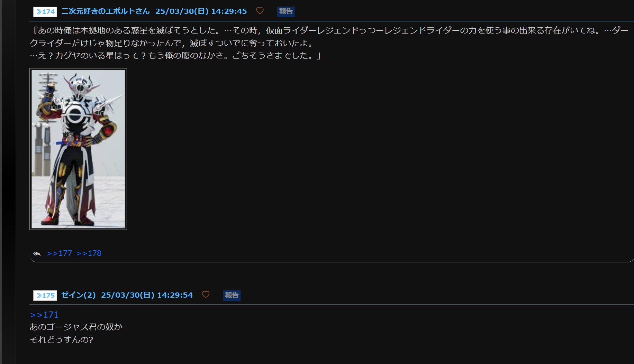Follow the >>177 reply link

pos(59,253)
